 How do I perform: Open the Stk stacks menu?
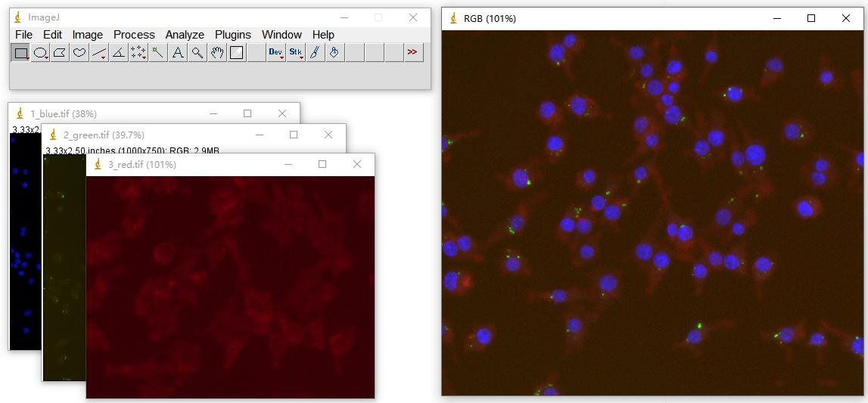pyautogui.click(x=296, y=52)
